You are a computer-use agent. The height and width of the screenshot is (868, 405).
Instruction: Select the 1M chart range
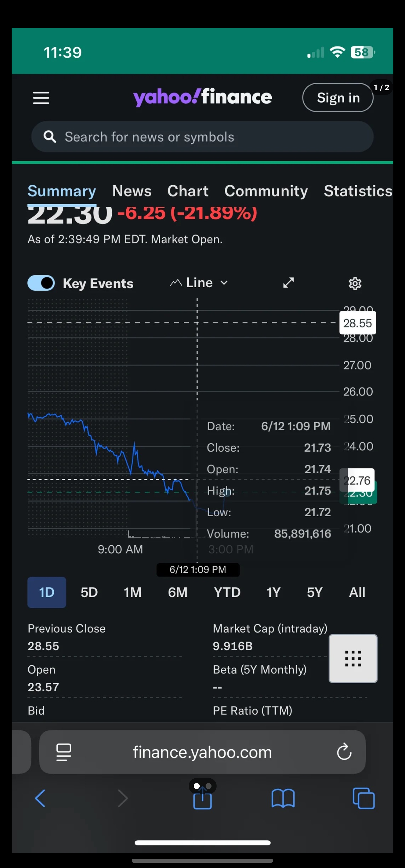(x=132, y=592)
